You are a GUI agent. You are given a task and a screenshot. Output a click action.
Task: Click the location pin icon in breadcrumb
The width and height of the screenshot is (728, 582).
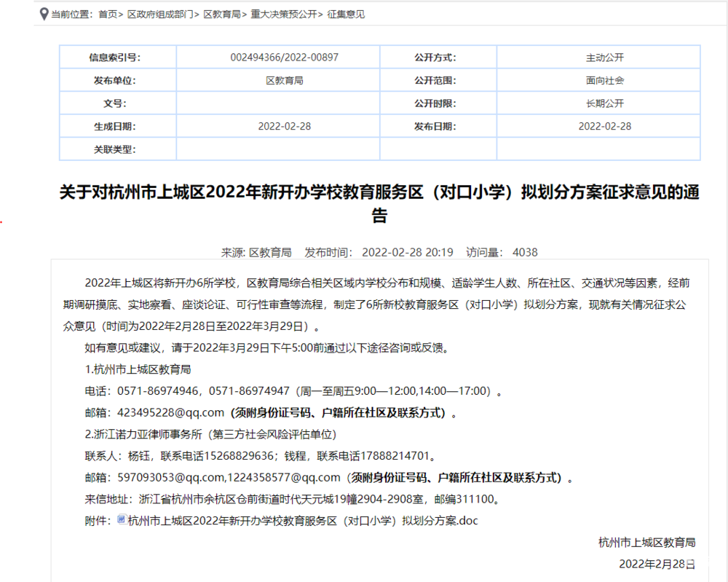(x=44, y=14)
